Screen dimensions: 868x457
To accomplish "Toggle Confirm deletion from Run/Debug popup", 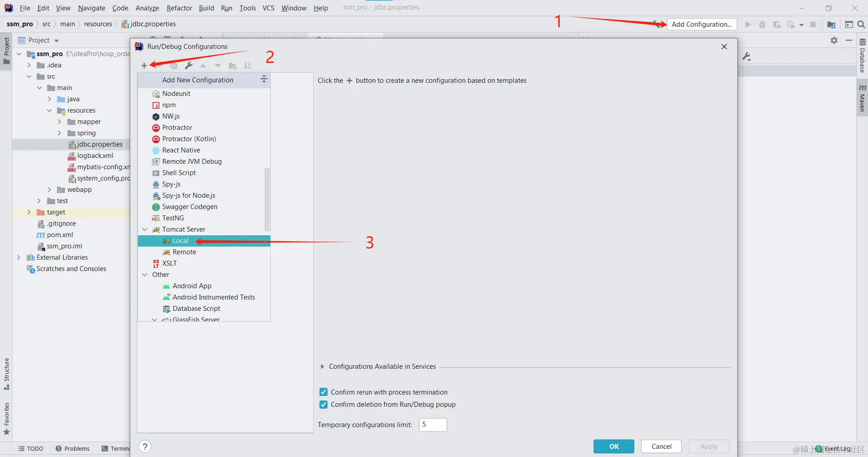I will click(323, 405).
